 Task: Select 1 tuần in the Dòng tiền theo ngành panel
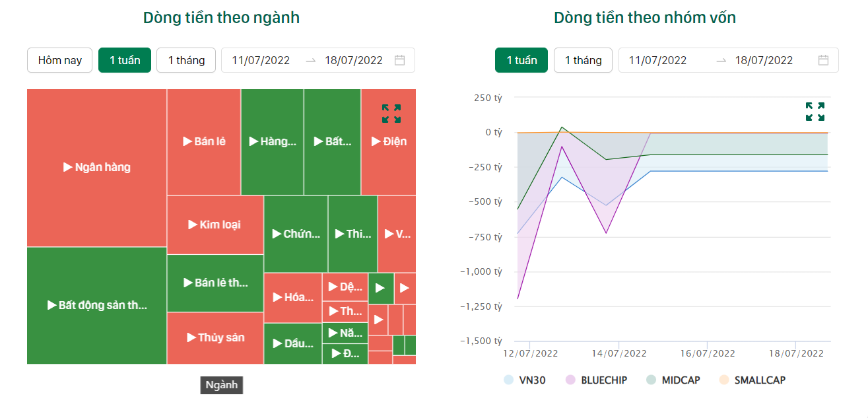coord(125,60)
